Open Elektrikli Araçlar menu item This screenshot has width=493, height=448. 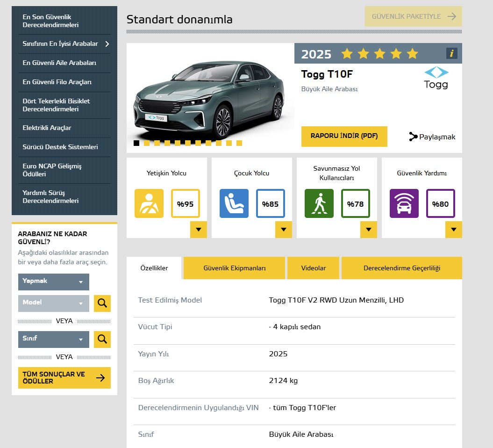[x=64, y=128]
